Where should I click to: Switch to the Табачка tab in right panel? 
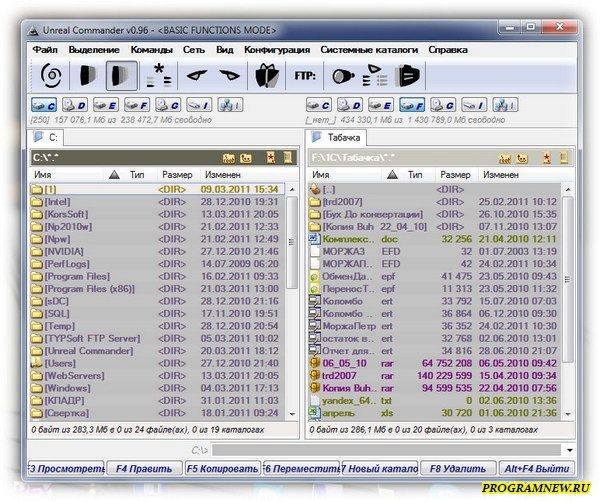click(x=336, y=137)
